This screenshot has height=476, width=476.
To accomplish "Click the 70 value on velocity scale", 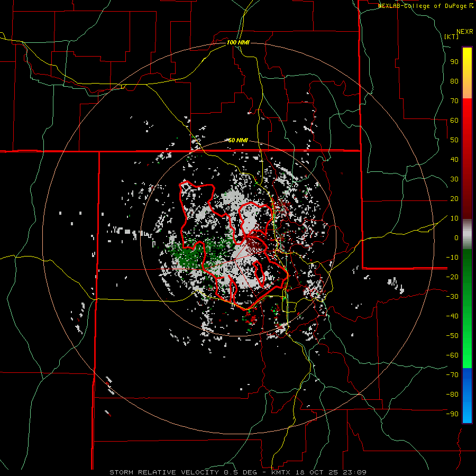I will click(x=454, y=101).
